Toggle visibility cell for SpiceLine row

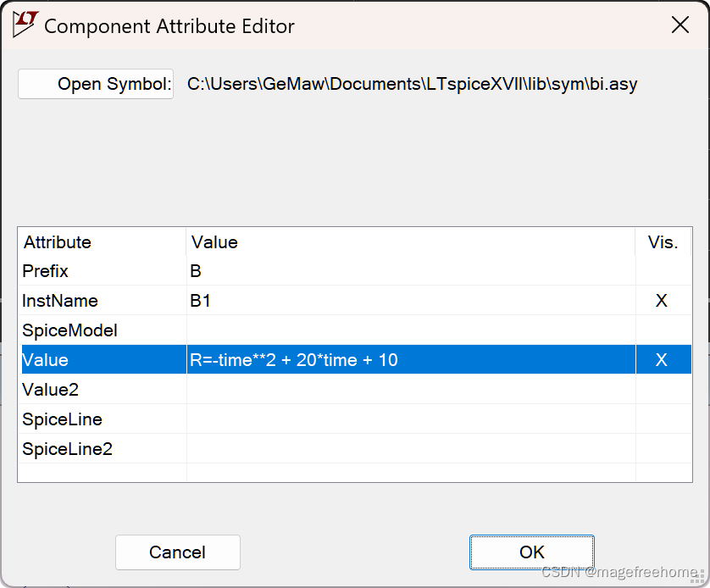(x=663, y=419)
